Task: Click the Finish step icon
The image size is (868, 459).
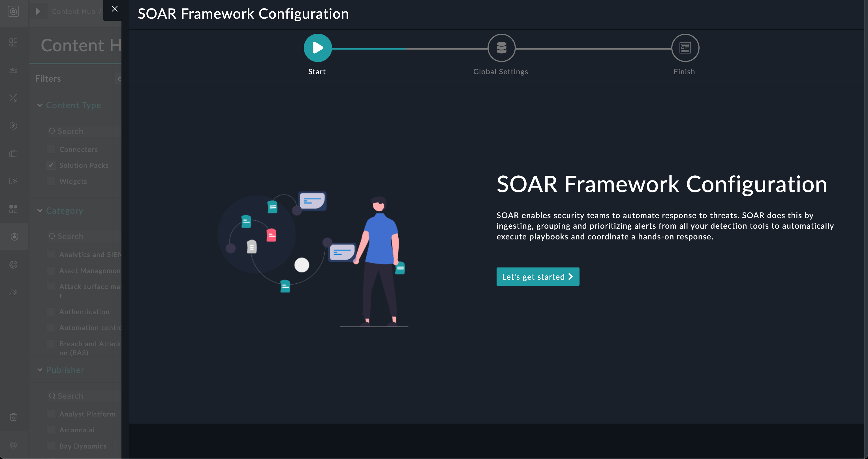Action: 685,48
